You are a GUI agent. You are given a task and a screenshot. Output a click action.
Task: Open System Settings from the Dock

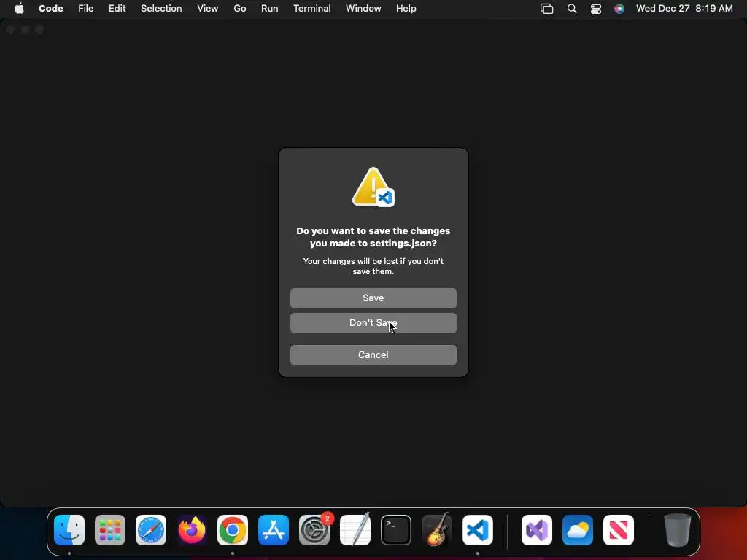[x=314, y=530]
